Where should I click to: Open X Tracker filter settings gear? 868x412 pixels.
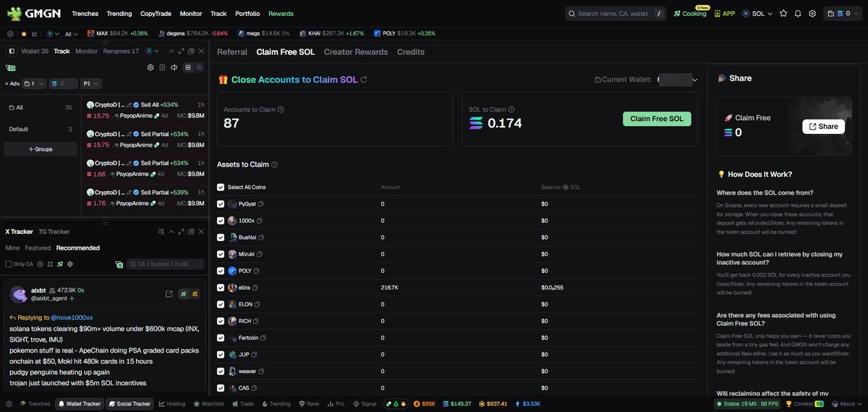(41, 264)
